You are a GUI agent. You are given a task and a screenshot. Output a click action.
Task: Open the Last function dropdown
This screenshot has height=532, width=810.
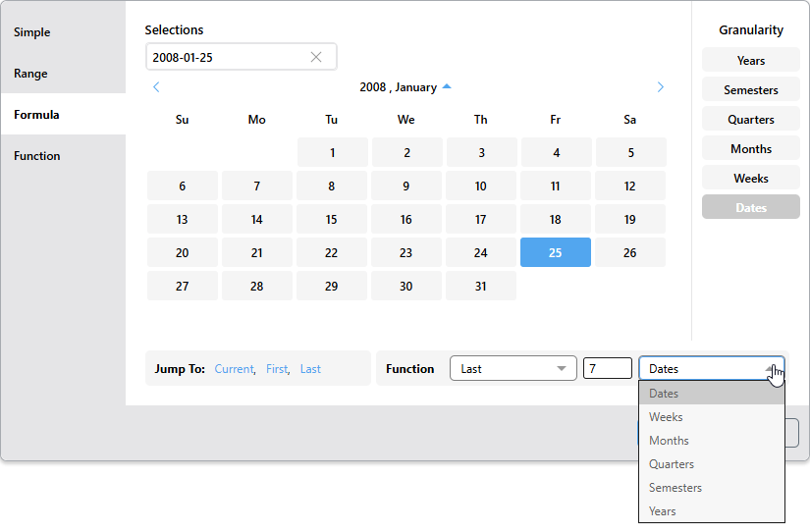(x=513, y=369)
